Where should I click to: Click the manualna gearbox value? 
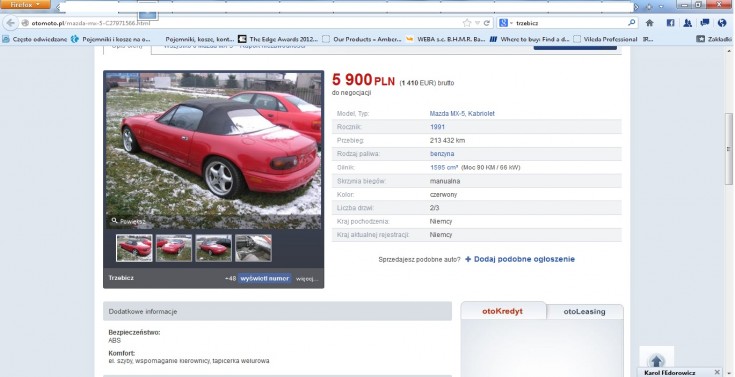pos(445,181)
